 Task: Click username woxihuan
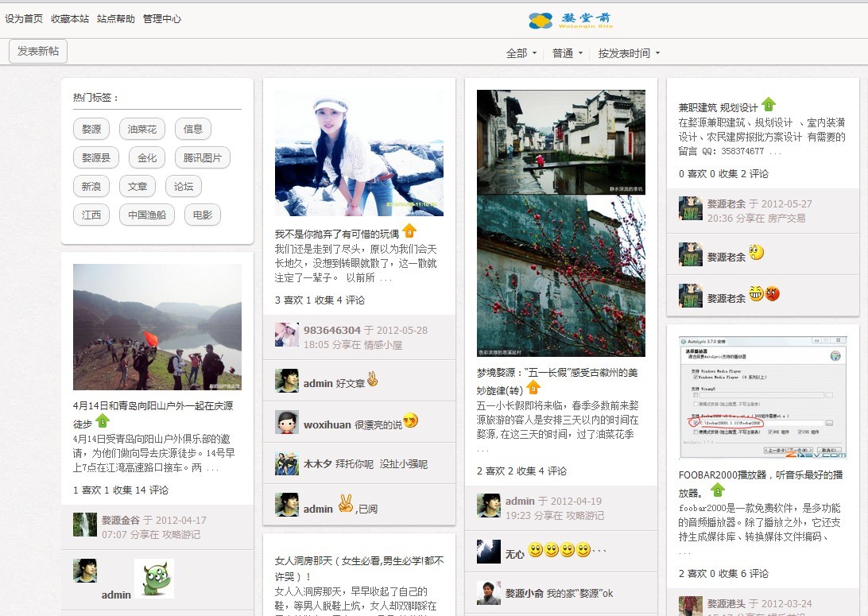[327, 424]
